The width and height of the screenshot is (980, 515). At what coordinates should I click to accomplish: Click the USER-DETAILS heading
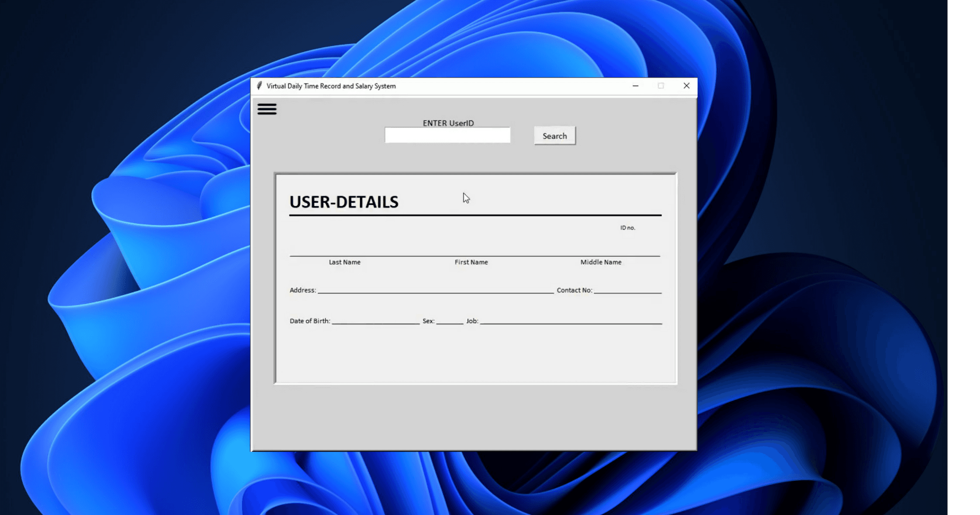pyautogui.click(x=344, y=202)
